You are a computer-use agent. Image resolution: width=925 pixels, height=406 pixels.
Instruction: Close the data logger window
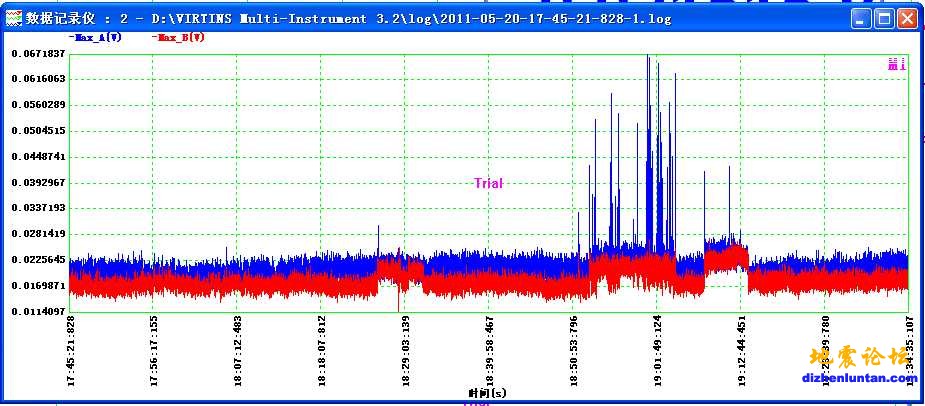(907, 18)
